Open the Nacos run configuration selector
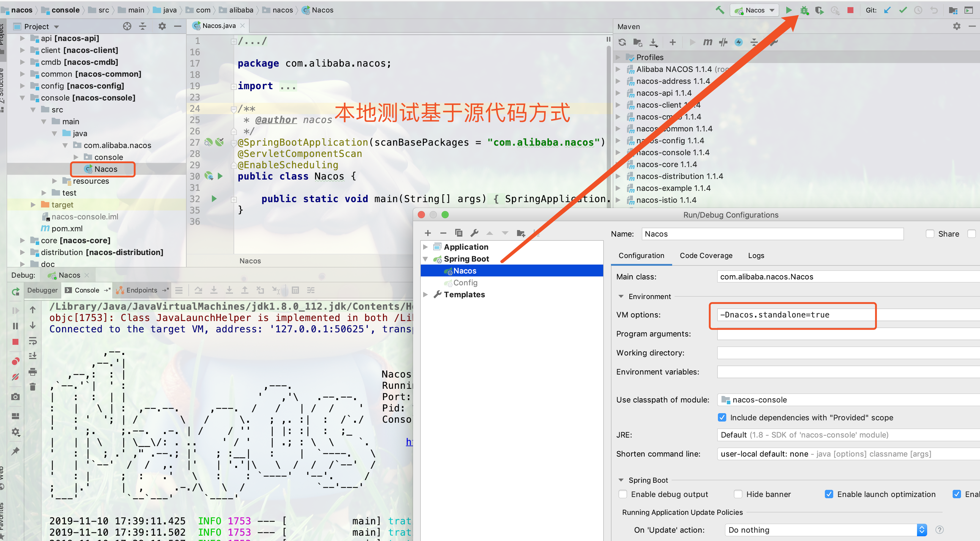980x541 pixels. click(x=754, y=10)
